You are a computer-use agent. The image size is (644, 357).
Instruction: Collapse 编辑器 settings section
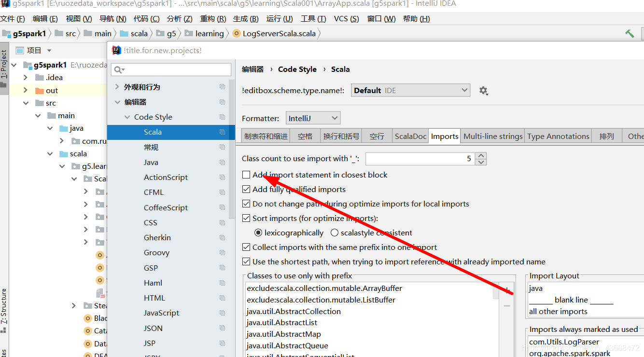(x=117, y=102)
